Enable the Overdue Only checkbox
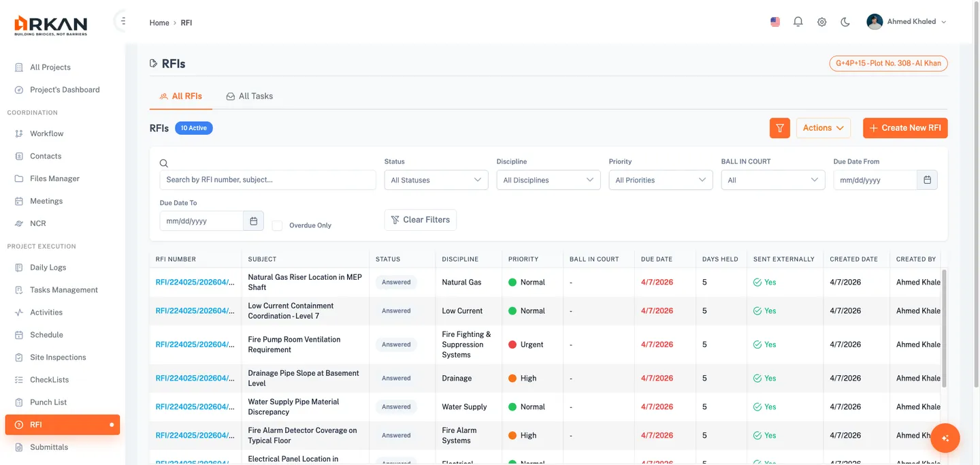Screen dimensions: 980x465 coord(277,225)
